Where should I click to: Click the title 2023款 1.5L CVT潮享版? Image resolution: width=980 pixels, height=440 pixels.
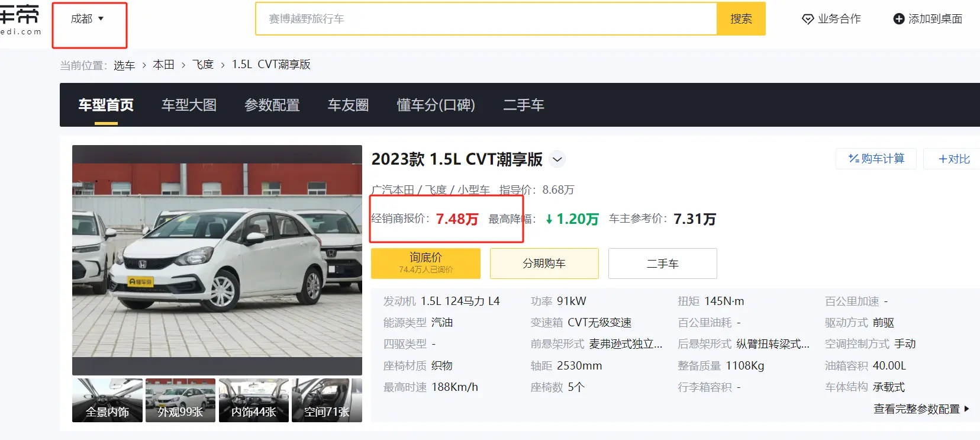click(x=457, y=159)
